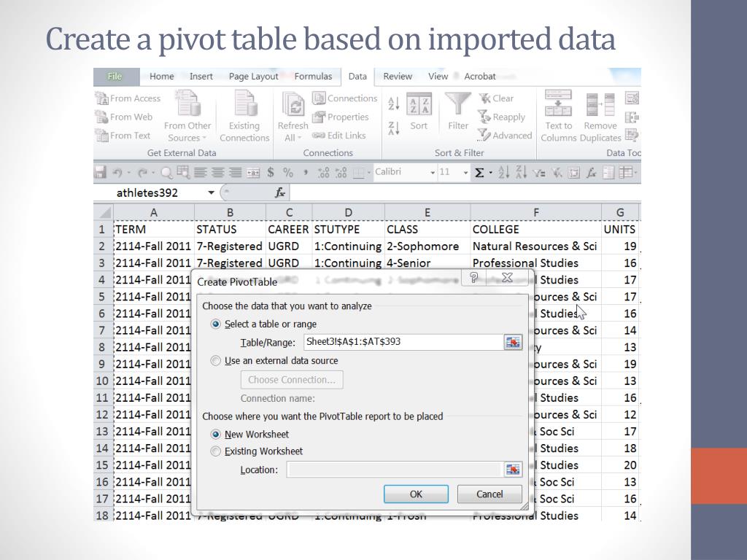Switch to the View tab

pyautogui.click(x=438, y=76)
